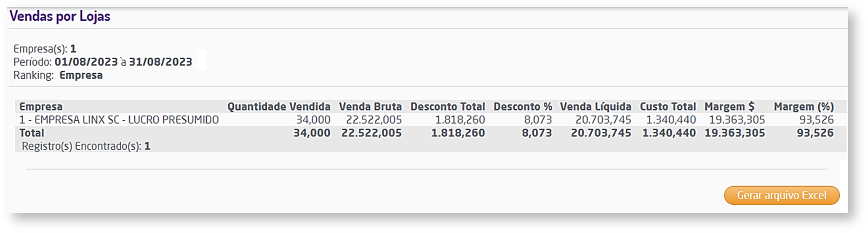The height and width of the screenshot is (233, 868).
Task: Click the Gerar arquivo Excel button
Action: click(x=781, y=196)
